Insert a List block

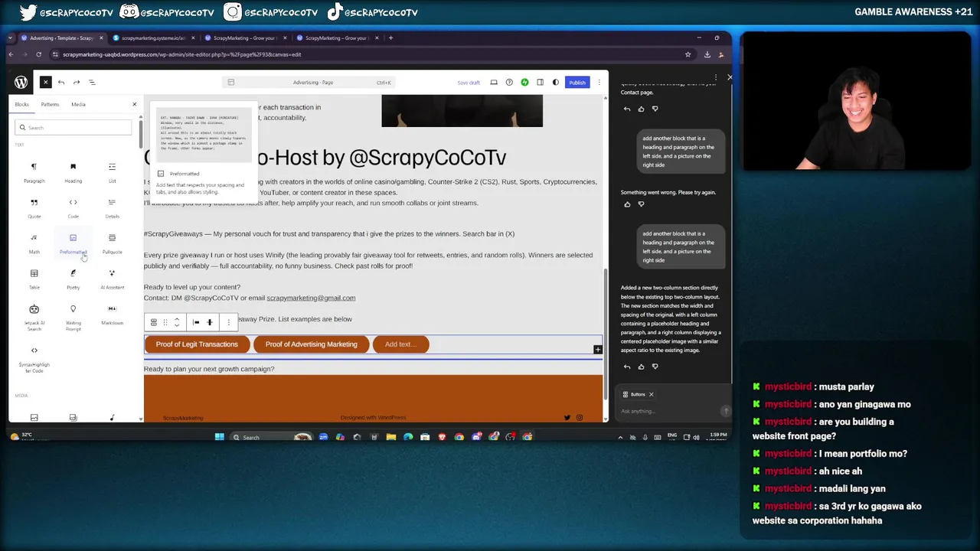pos(112,172)
